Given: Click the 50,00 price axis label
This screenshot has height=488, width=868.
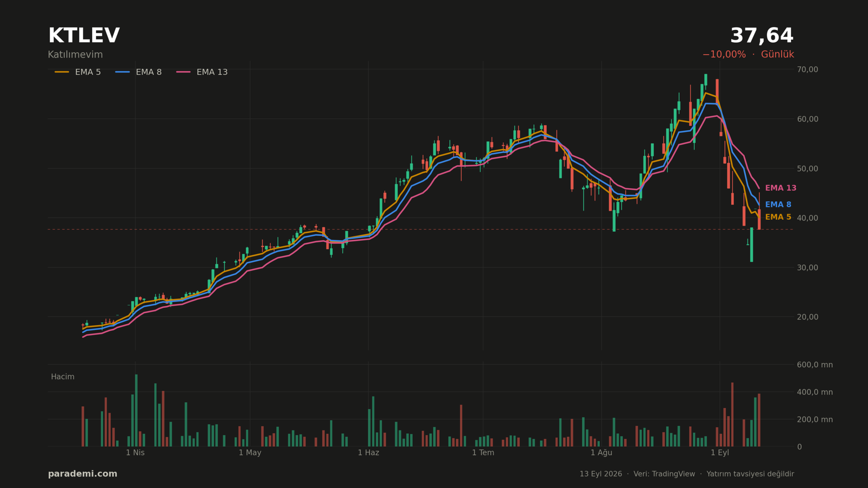Looking at the screenshot, I should (807, 169).
